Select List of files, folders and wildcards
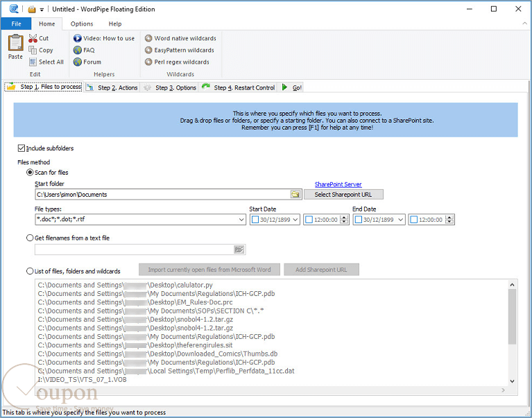This screenshot has width=532, height=418. tap(30, 271)
